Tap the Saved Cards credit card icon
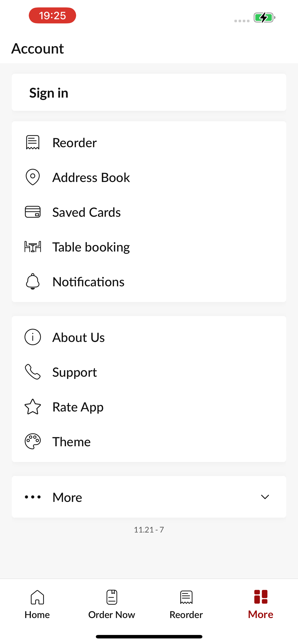This screenshot has height=644, width=298. 33,212
